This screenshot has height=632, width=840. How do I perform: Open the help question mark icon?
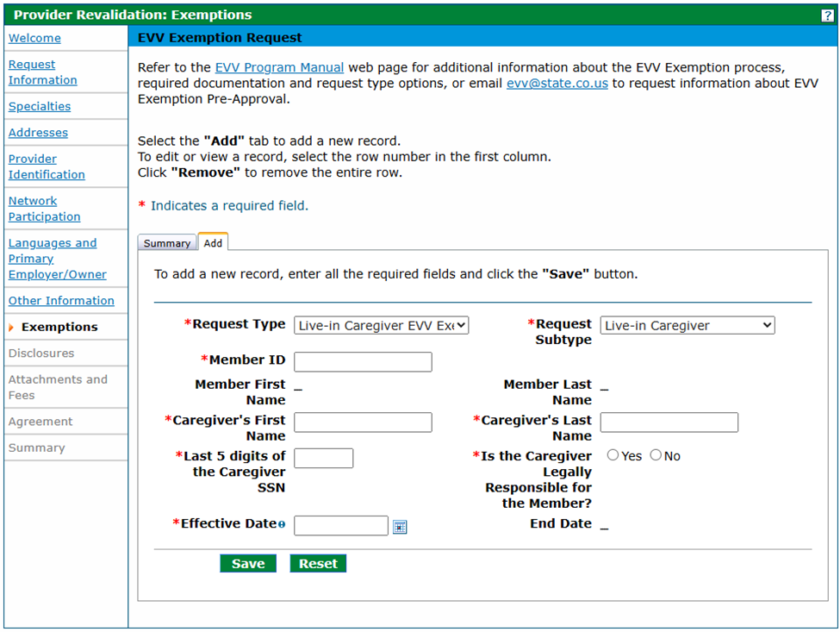point(827,16)
